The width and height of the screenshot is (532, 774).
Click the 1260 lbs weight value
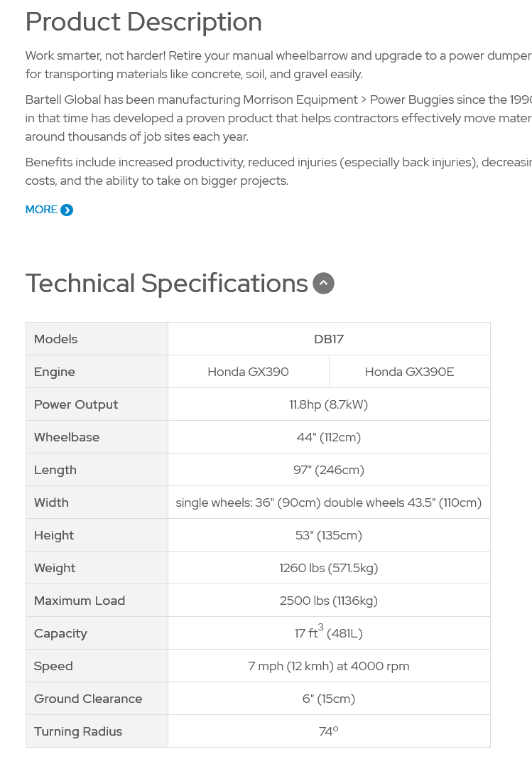[329, 568]
